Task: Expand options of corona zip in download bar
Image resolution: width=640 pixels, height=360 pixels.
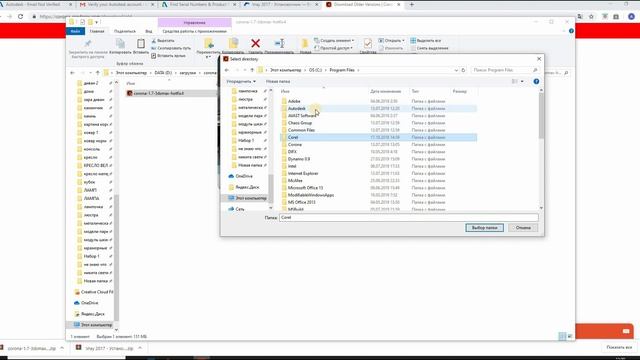Action: (x=62, y=348)
